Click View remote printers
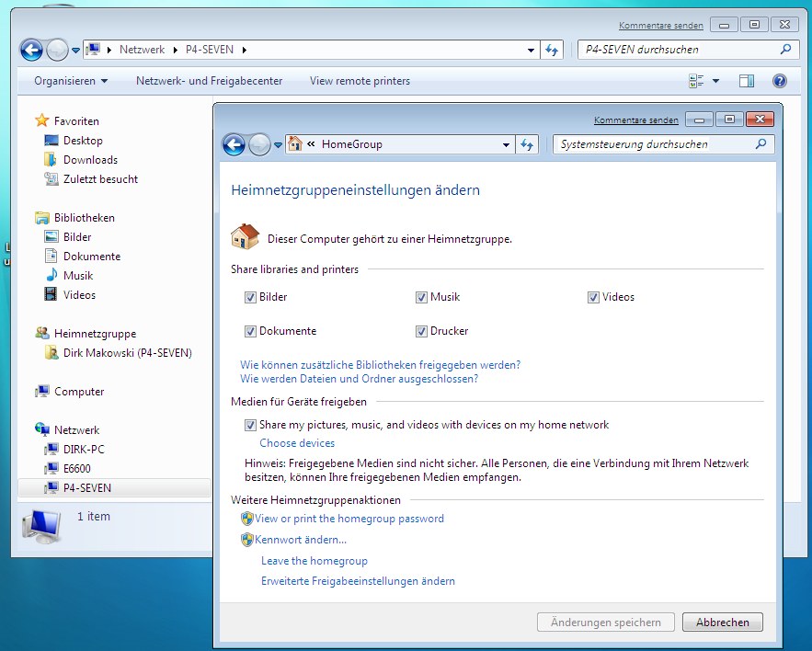812x651 pixels. (360, 81)
